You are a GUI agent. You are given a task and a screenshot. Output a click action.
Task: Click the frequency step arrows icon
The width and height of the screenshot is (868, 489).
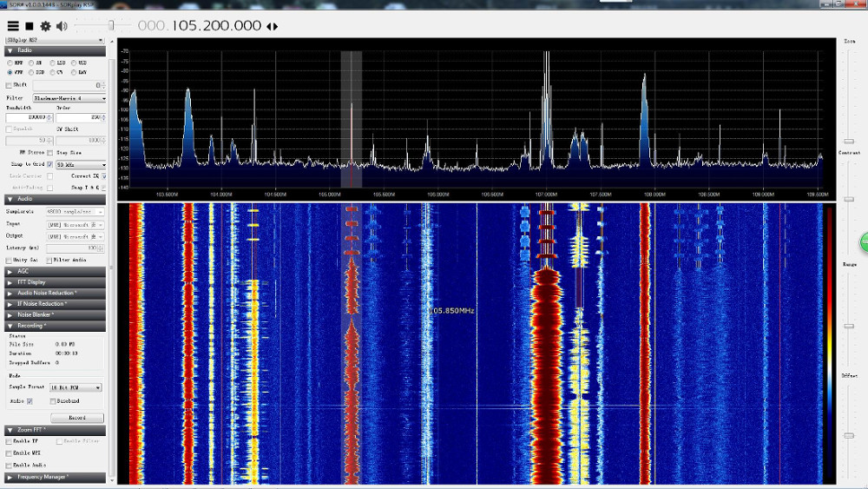point(272,26)
